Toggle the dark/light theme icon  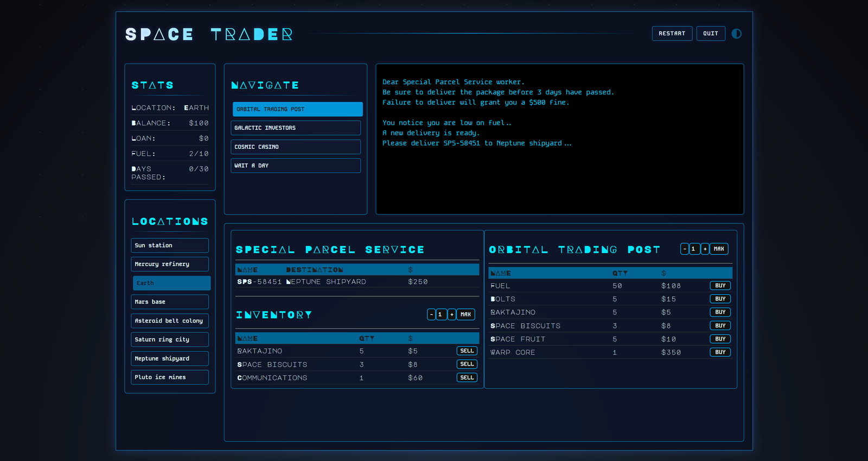click(x=736, y=34)
